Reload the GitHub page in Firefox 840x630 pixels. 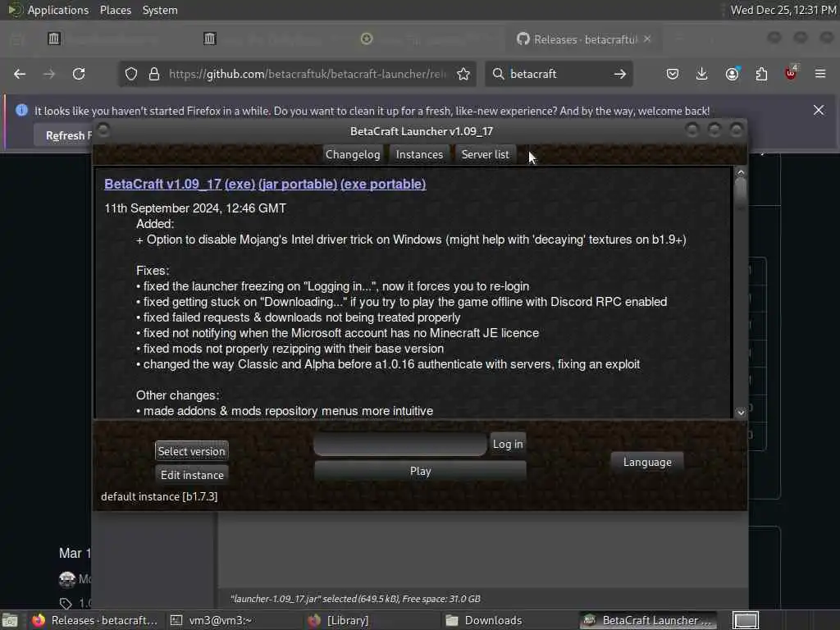[x=79, y=74]
